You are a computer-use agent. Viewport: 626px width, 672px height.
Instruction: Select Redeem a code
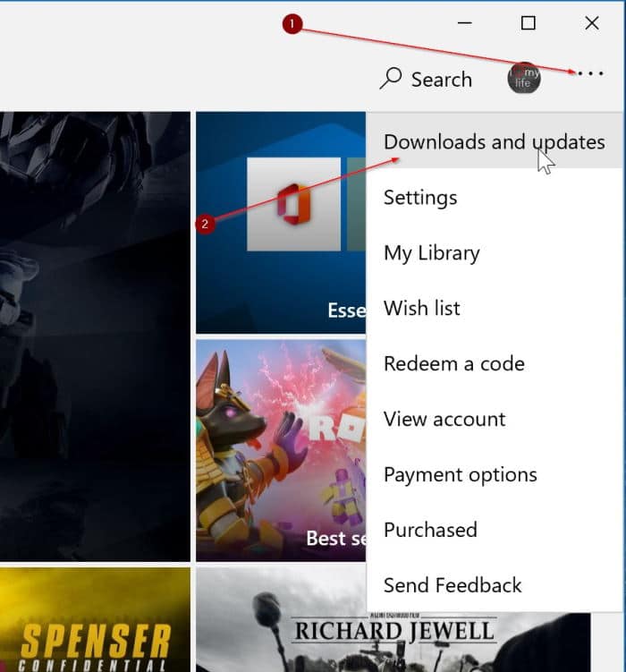click(x=495, y=363)
